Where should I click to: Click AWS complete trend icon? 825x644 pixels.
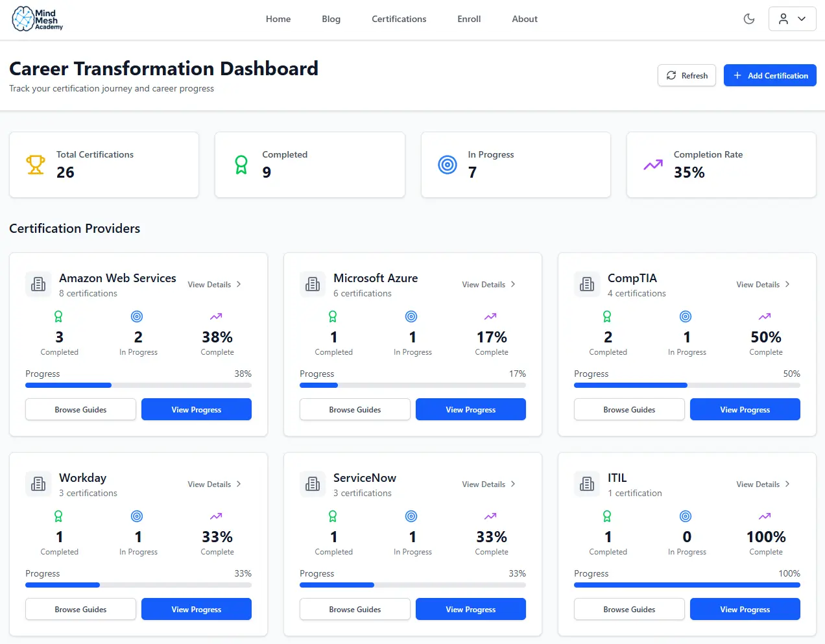coord(216,316)
